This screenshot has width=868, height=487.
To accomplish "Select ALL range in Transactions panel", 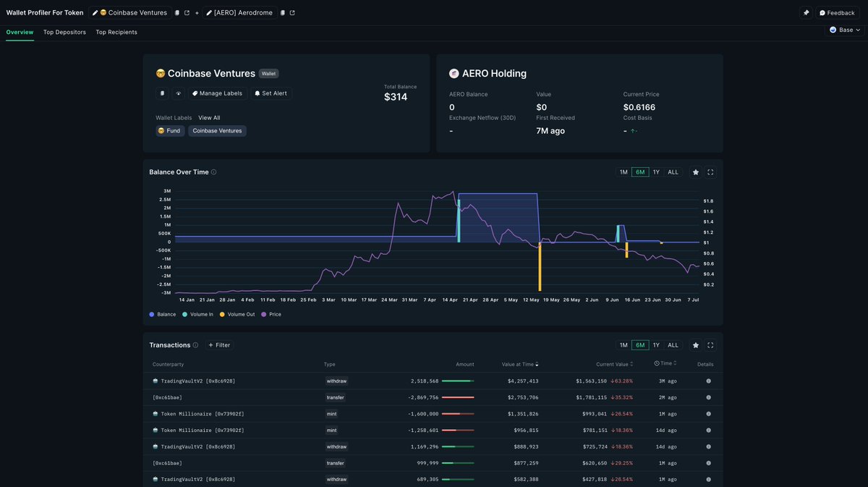I will coord(673,345).
